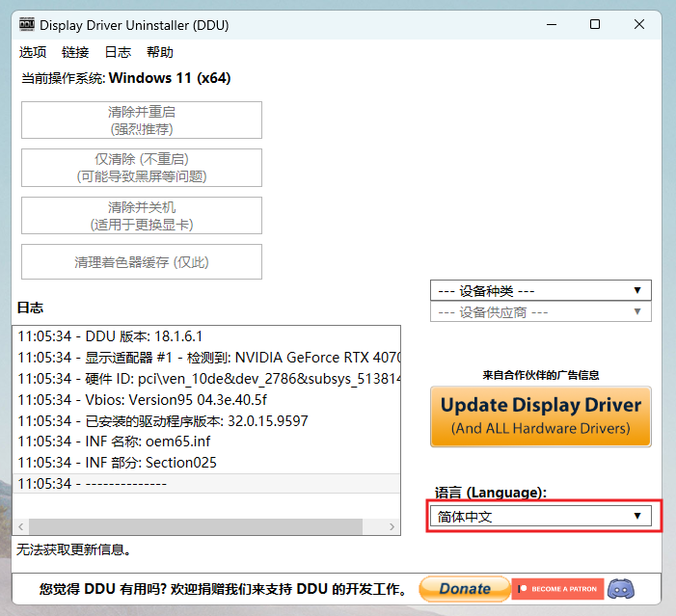Image resolution: width=676 pixels, height=616 pixels.
Task: Click the 无法获取更新信息 status text
Action: click(73, 549)
